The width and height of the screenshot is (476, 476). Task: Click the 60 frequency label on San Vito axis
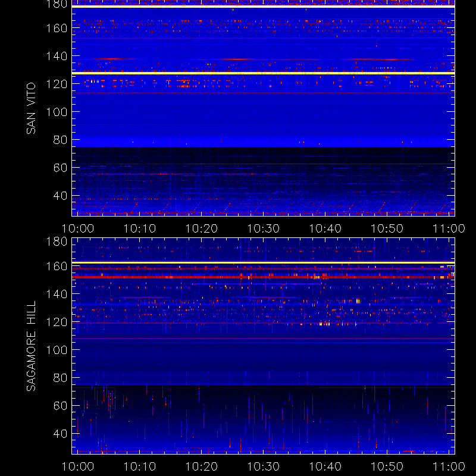click(x=61, y=168)
